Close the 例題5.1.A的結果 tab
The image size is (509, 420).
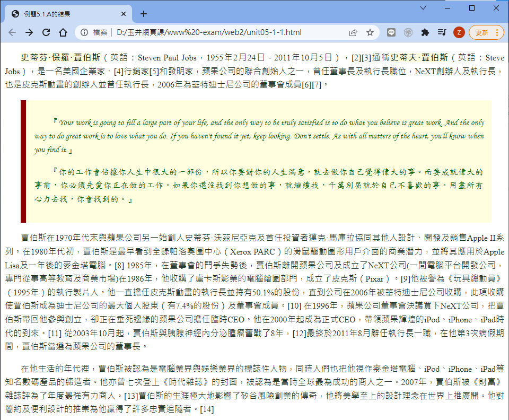[x=124, y=14]
